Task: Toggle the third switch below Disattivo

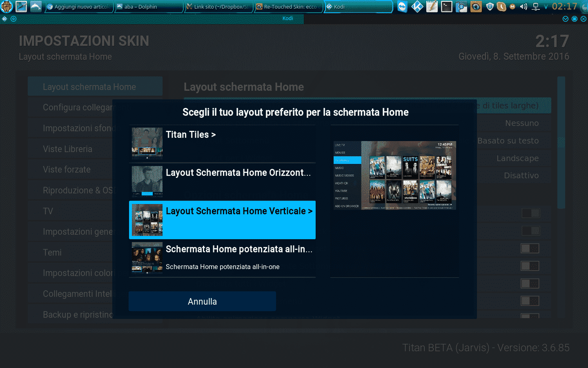Action: [x=530, y=248]
